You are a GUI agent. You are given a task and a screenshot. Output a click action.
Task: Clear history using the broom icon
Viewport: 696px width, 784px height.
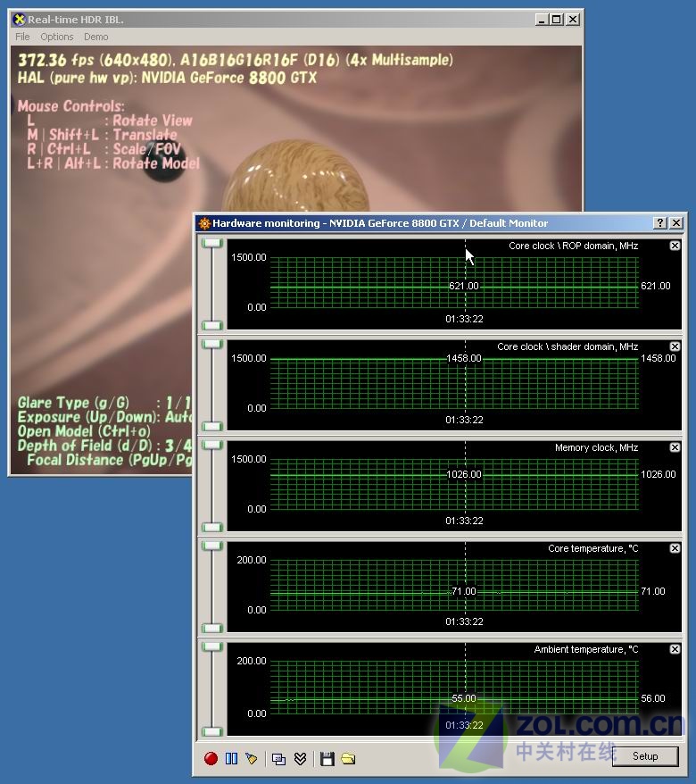coord(251,758)
